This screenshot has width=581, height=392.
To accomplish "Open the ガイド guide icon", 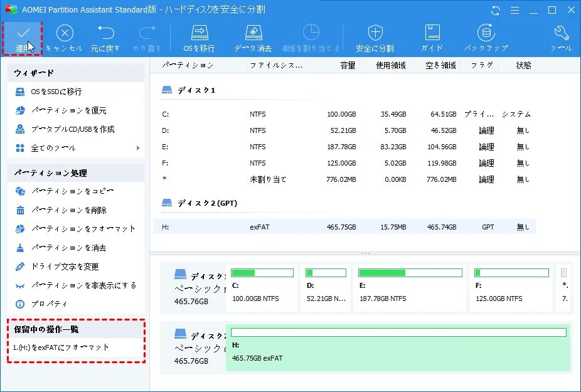I will [432, 38].
